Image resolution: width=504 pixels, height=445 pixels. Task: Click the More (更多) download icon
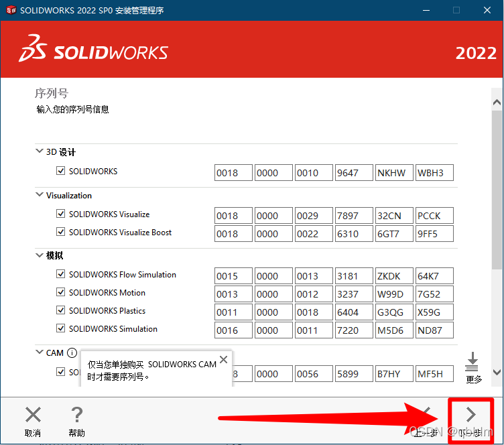472,361
